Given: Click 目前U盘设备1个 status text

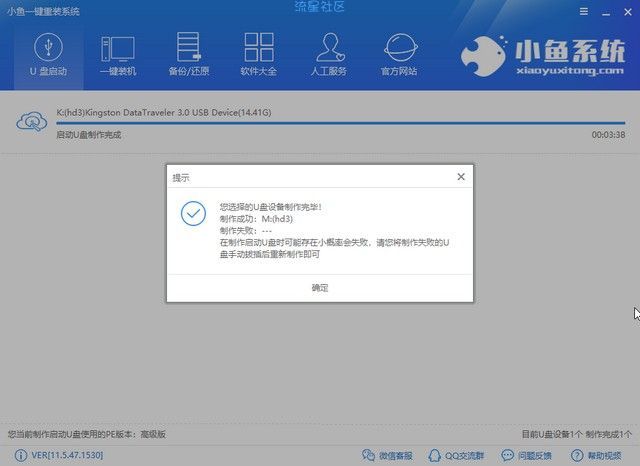Looking at the screenshot, I should [x=552, y=434].
